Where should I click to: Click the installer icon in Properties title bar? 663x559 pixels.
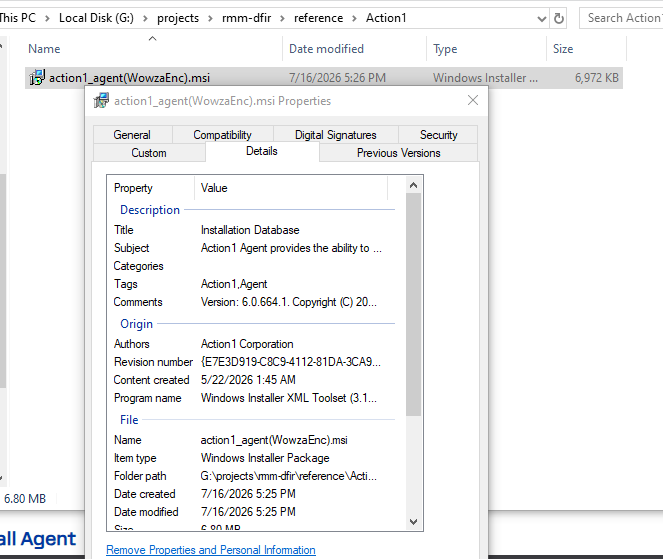coord(101,101)
